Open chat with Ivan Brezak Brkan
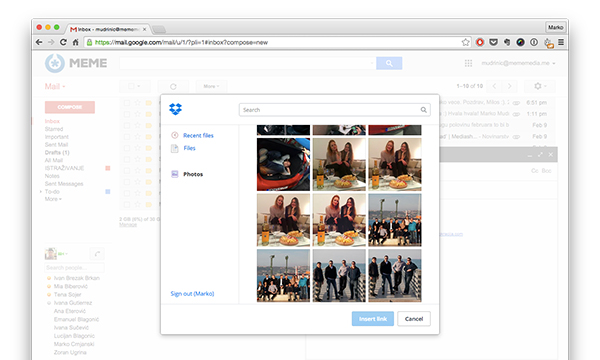This screenshot has height=360, width=600. click(x=77, y=278)
